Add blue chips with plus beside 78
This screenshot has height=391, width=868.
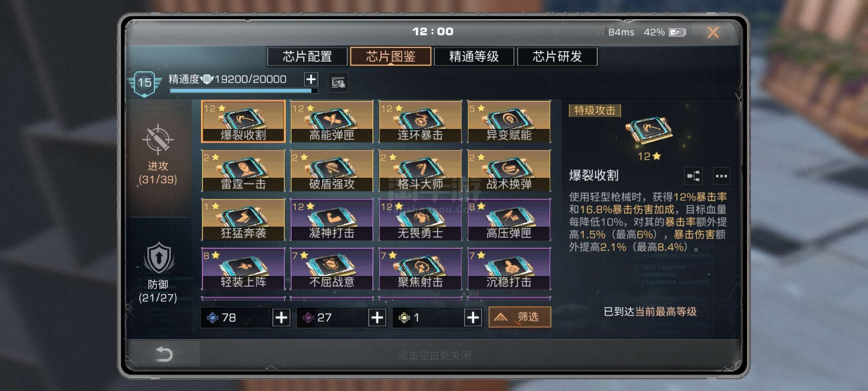tap(281, 318)
